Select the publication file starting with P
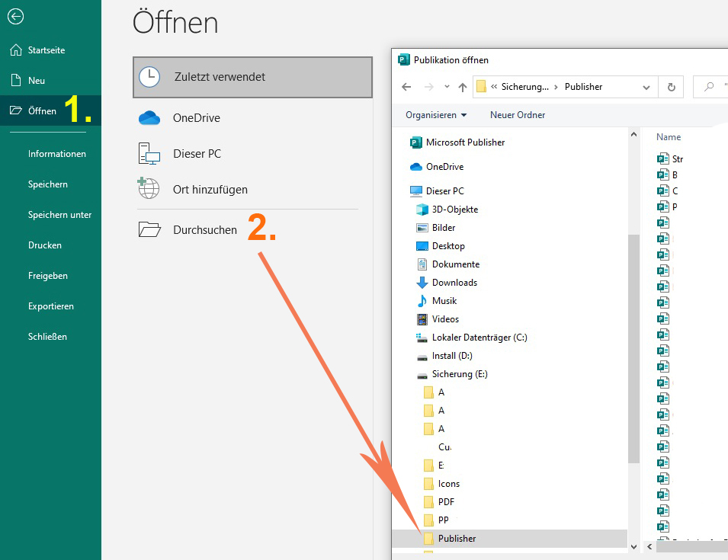This screenshot has width=728, height=560. point(667,207)
